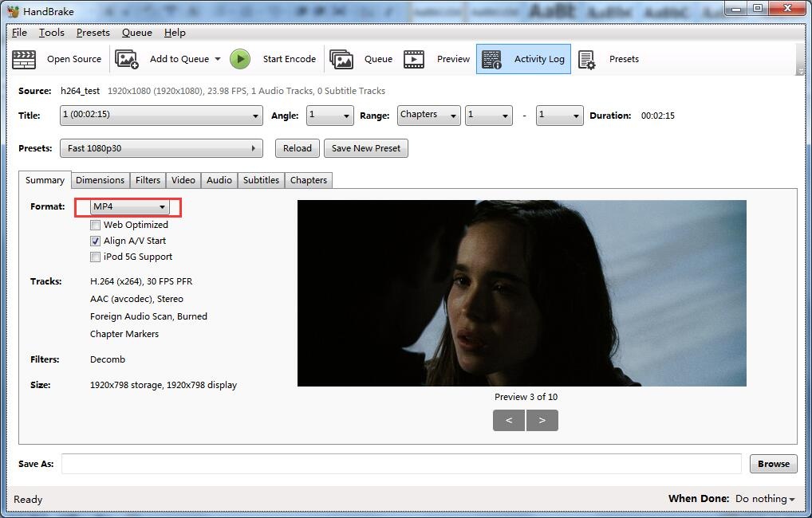This screenshot has width=812, height=518.
Task: Click the green Start Encode play icon
Action: (x=240, y=59)
